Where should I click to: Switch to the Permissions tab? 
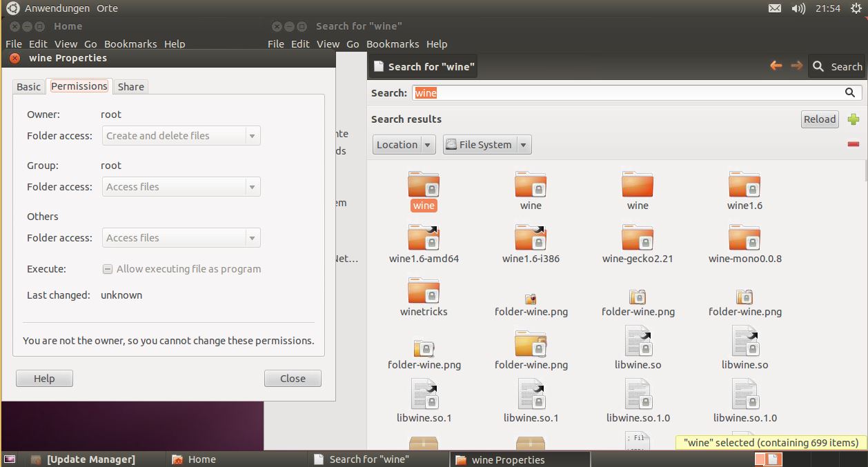pyautogui.click(x=79, y=86)
